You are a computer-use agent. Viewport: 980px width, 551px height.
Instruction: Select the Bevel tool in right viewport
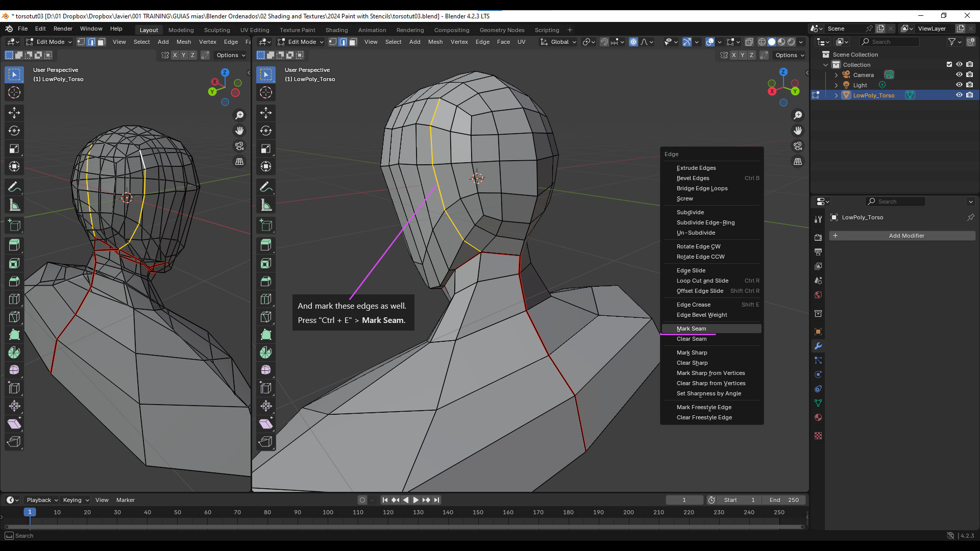point(266,281)
